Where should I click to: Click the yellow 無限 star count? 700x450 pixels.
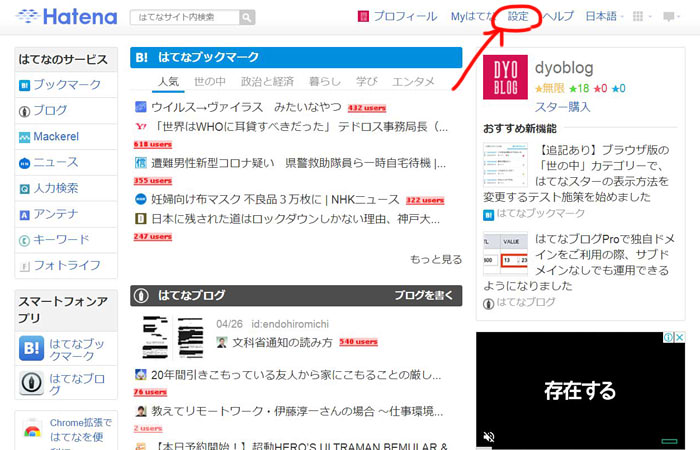tap(550, 88)
